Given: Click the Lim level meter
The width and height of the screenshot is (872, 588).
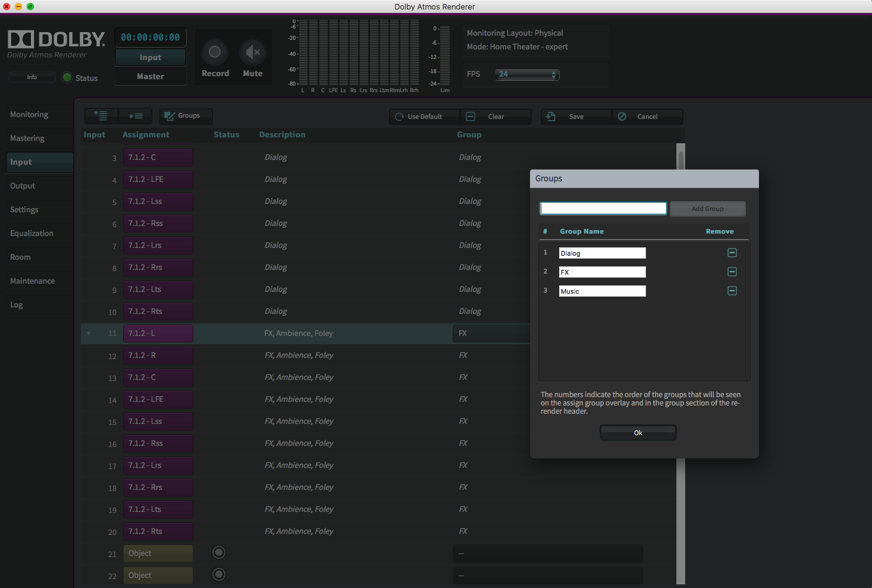Looking at the screenshot, I should point(445,56).
